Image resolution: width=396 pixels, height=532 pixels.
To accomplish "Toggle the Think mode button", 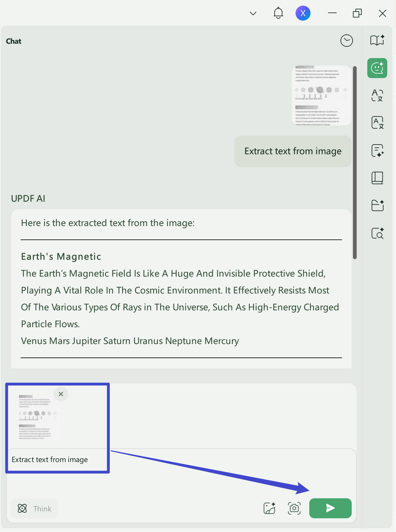I will click(34, 509).
